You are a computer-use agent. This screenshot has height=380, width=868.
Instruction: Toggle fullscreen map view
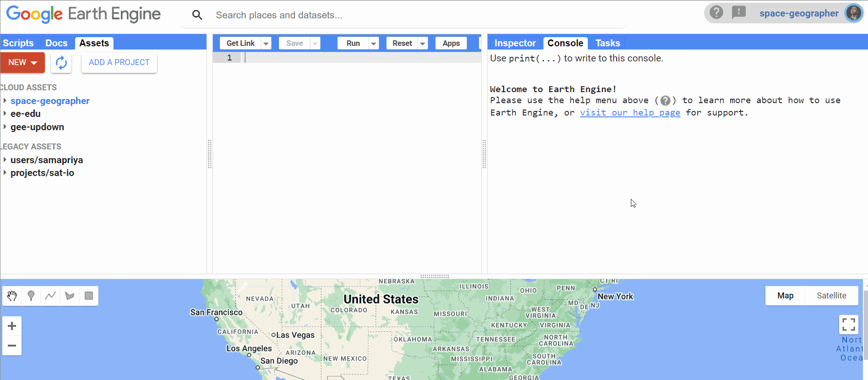[x=848, y=325]
